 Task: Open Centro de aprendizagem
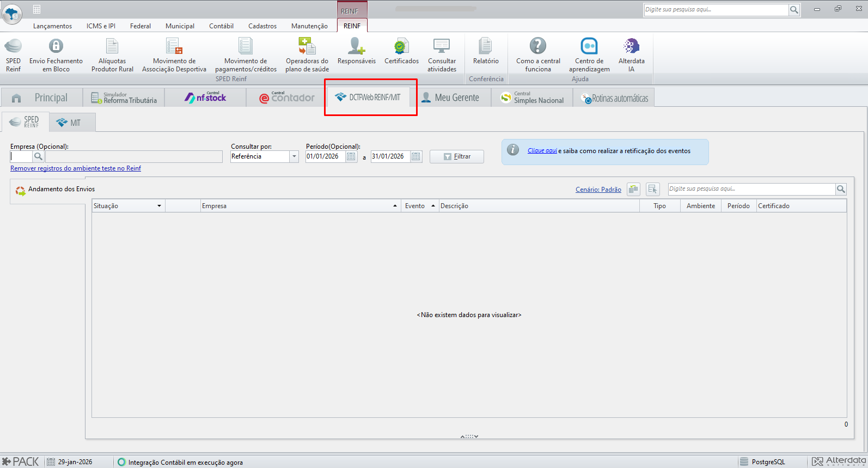pyautogui.click(x=589, y=54)
